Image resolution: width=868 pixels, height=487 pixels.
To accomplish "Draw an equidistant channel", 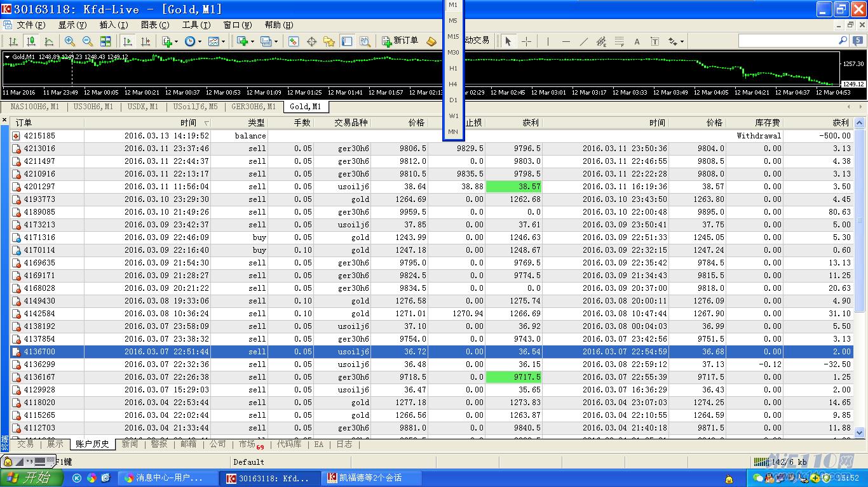I will click(x=601, y=41).
